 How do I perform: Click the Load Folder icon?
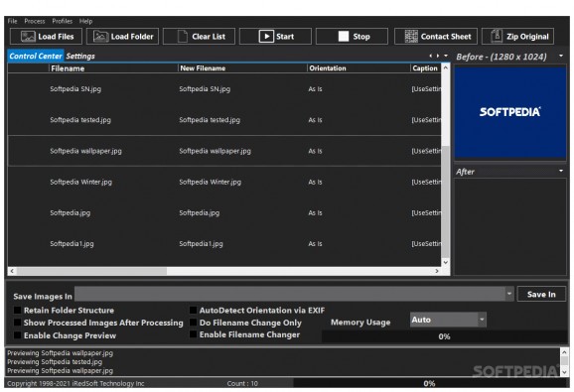click(100, 36)
